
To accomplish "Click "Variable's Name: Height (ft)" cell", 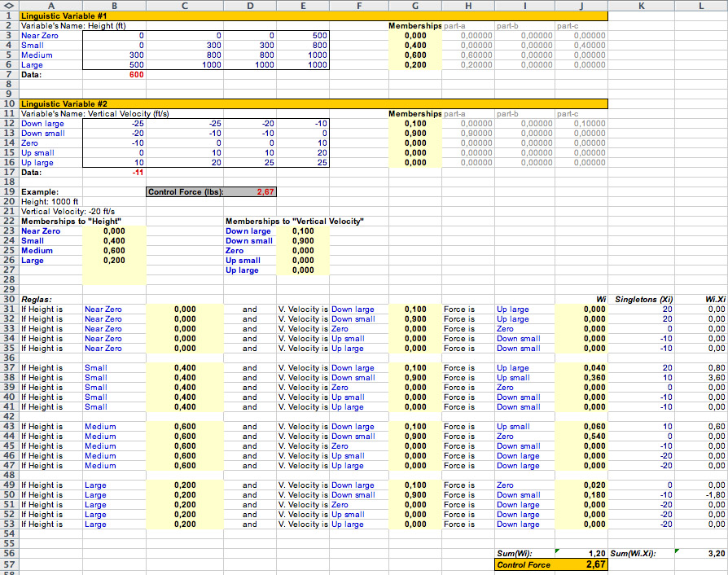I will 73,26.
